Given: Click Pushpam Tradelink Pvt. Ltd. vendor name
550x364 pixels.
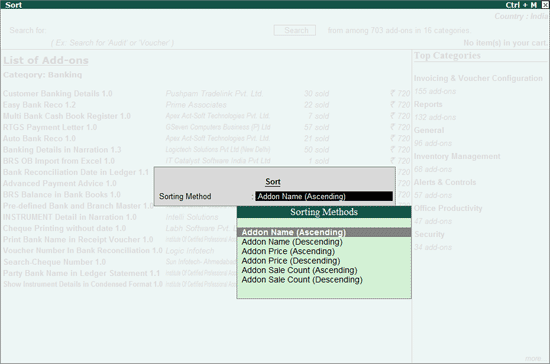Looking at the screenshot, I should (x=214, y=94).
